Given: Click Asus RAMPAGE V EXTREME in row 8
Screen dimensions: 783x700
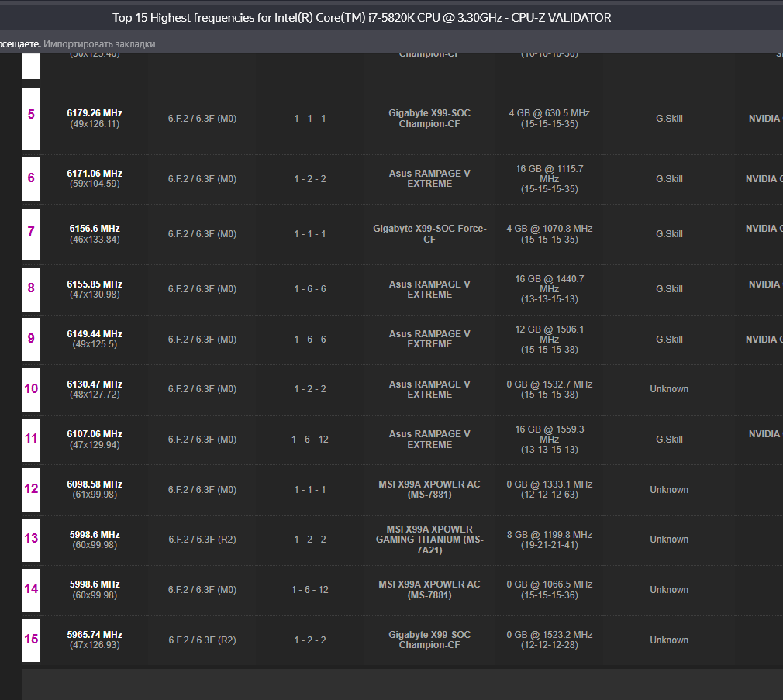Looking at the screenshot, I should (x=429, y=289).
